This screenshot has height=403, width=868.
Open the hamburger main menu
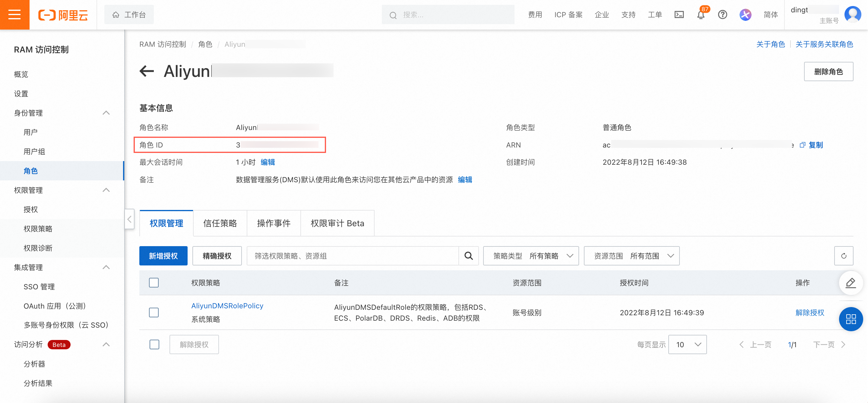pos(14,14)
